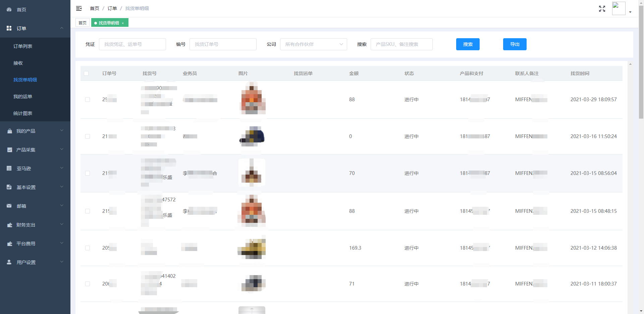This screenshot has height=314, width=644.
Task: Click the 亚马逊 table icon
Action: pyautogui.click(x=9, y=169)
